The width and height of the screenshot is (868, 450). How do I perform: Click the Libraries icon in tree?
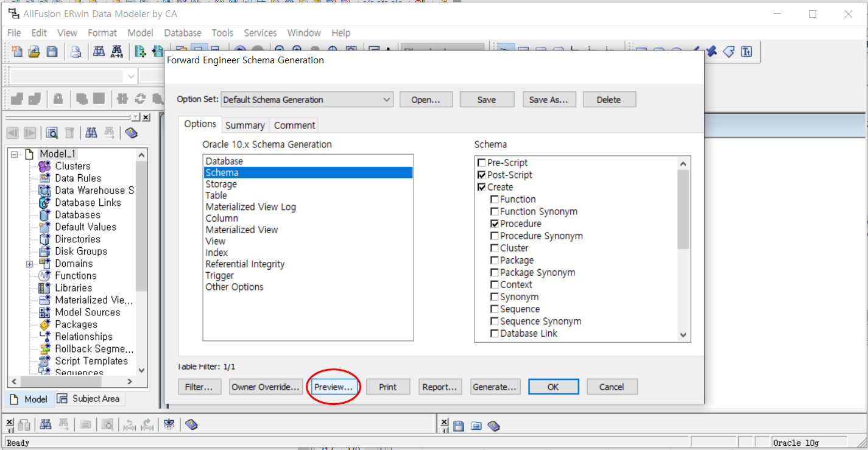click(x=44, y=287)
